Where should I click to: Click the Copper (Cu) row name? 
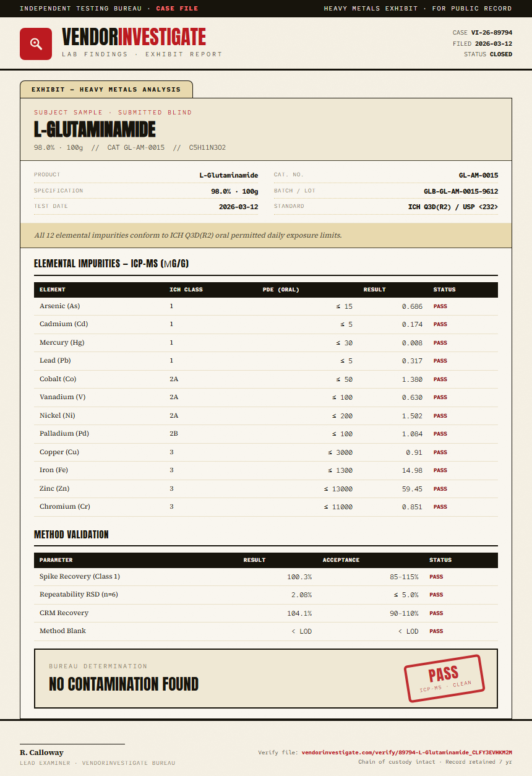(59, 452)
